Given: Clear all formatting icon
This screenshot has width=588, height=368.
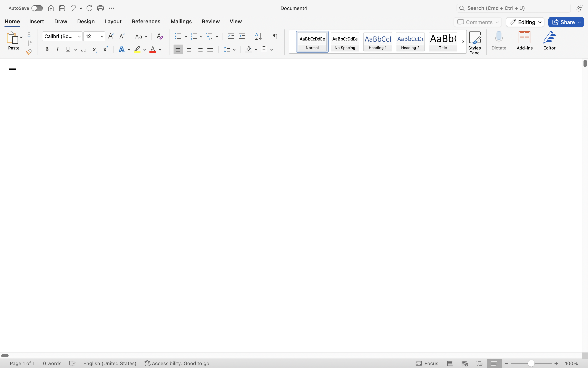Looking at the screenshot, I should pos(160,36).
